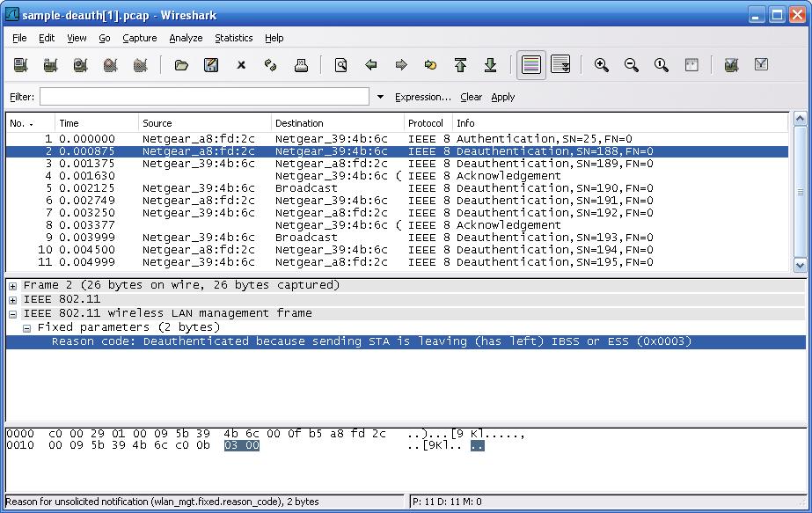Select packet 4 Acknowledgement row

coord(397,176)
